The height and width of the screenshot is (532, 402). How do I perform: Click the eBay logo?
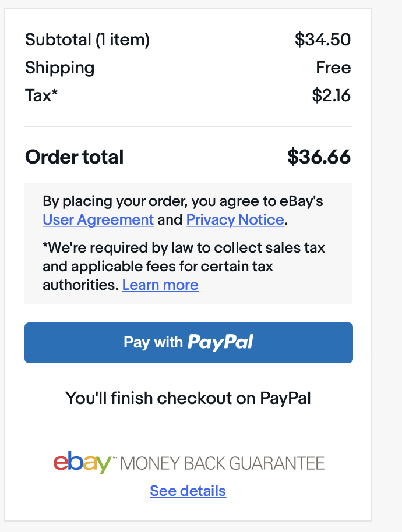82,463
